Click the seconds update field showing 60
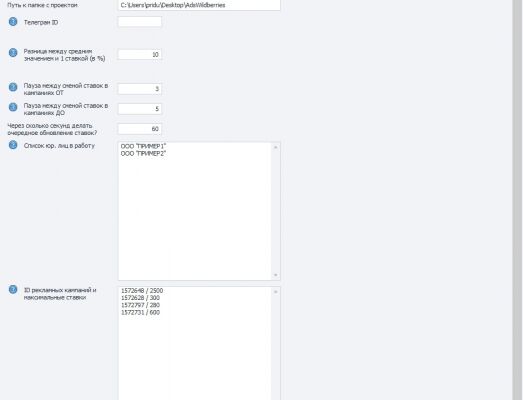 coord(140,129)
